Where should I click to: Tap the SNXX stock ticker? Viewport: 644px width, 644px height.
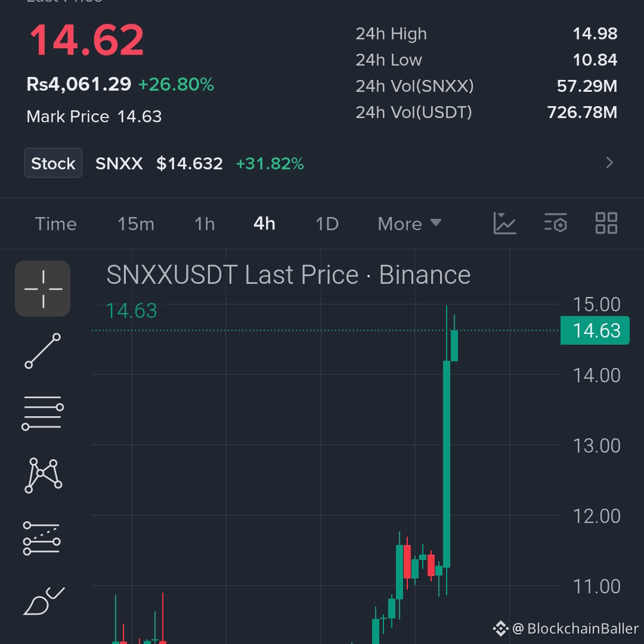pos(119,163)
